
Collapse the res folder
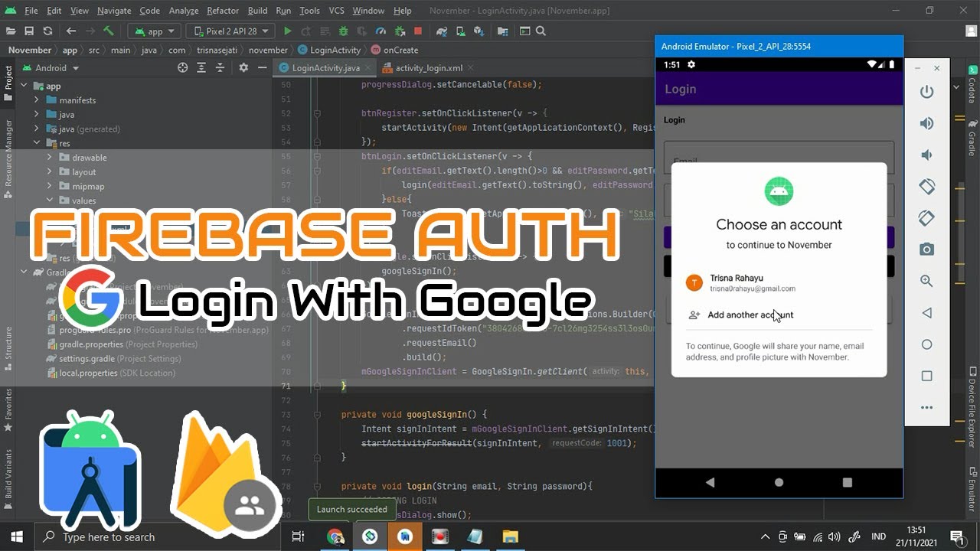pyautogui.click(x=36, y=143)
